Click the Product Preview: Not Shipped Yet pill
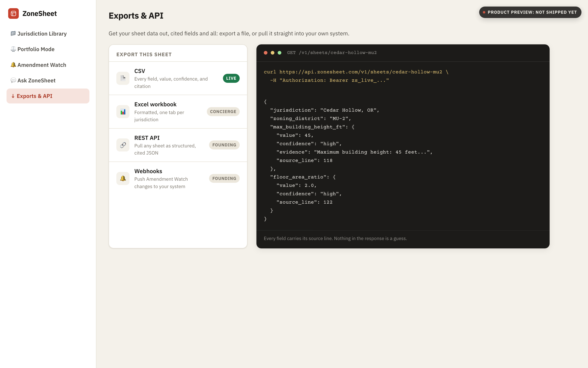 [x=530, y=12]
